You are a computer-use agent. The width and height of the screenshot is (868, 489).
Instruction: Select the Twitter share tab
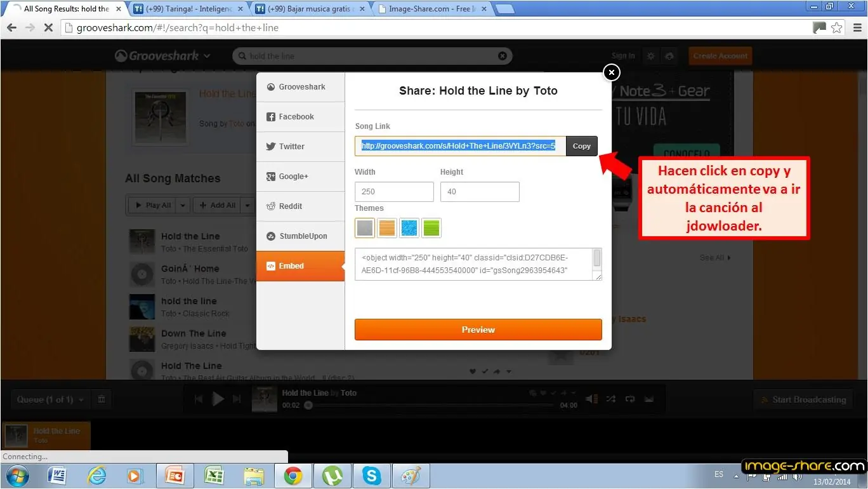pos(301,147)
